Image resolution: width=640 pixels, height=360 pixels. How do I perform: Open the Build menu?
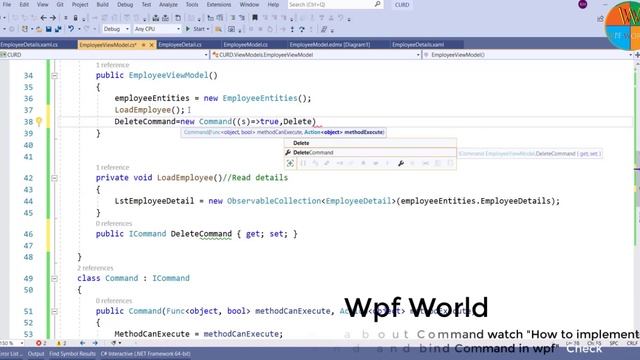[x=102, y=4]
